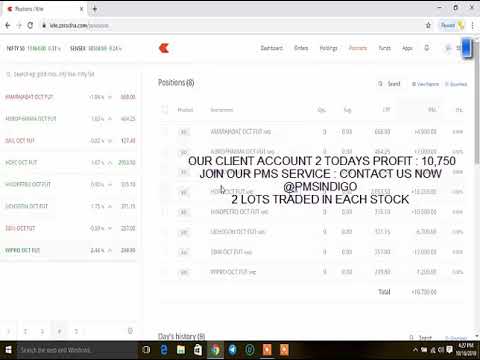Click the NIFTY 50 index ticker
This screenshot has width=480, height=360.
click(33, 49)
